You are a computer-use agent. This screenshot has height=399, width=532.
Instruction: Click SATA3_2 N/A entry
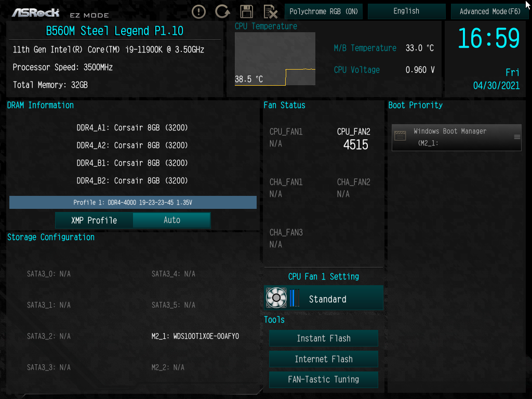tap(49, 336)
